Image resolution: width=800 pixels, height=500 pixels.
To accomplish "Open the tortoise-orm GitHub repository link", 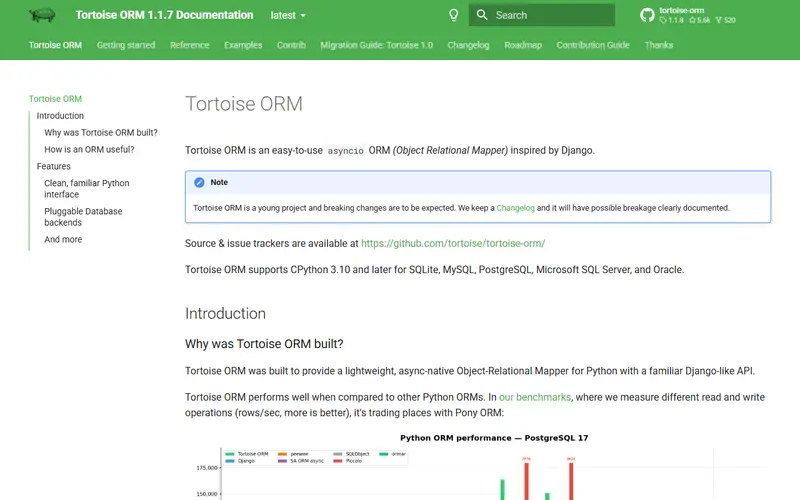I will click(688, 15).
